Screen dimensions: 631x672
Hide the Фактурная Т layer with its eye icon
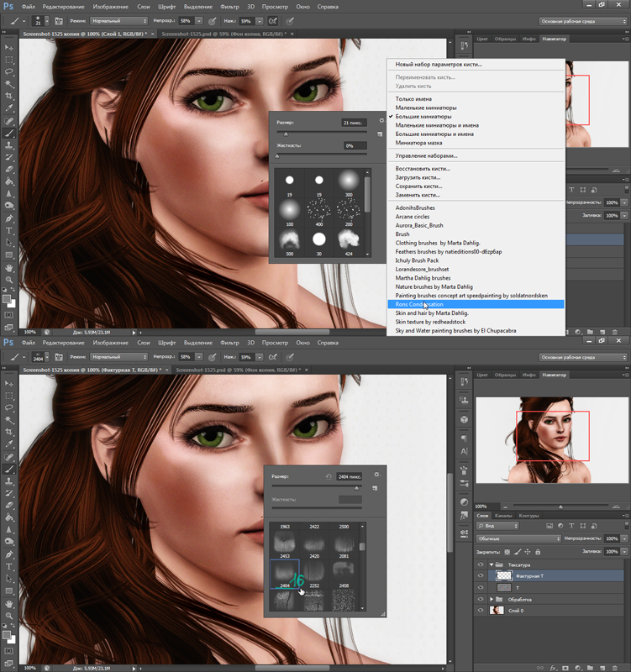[x=480, y=576]
